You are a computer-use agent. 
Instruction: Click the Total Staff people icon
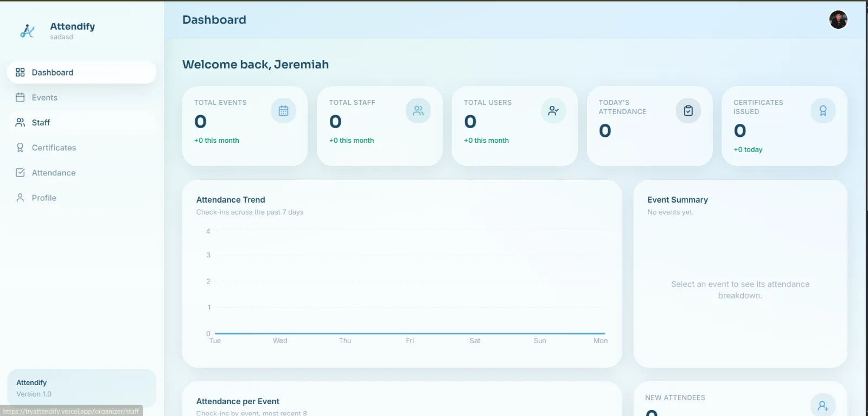[x=418, y=111]
